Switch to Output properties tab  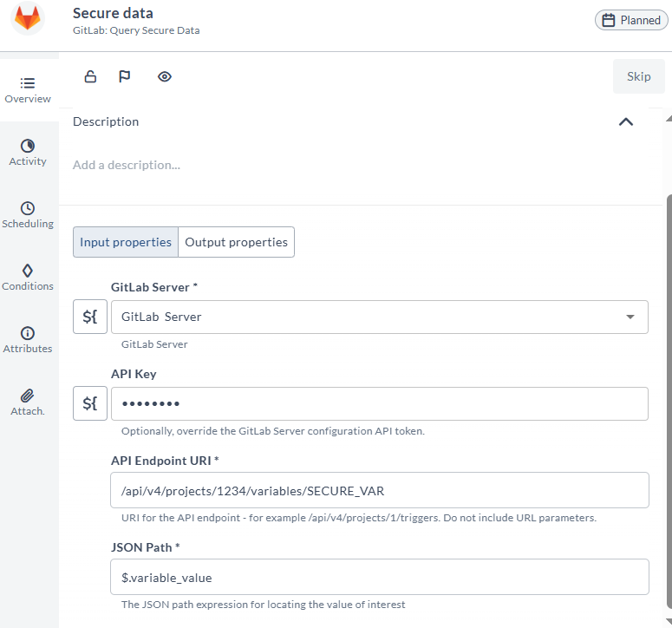(x=236, y=242)
